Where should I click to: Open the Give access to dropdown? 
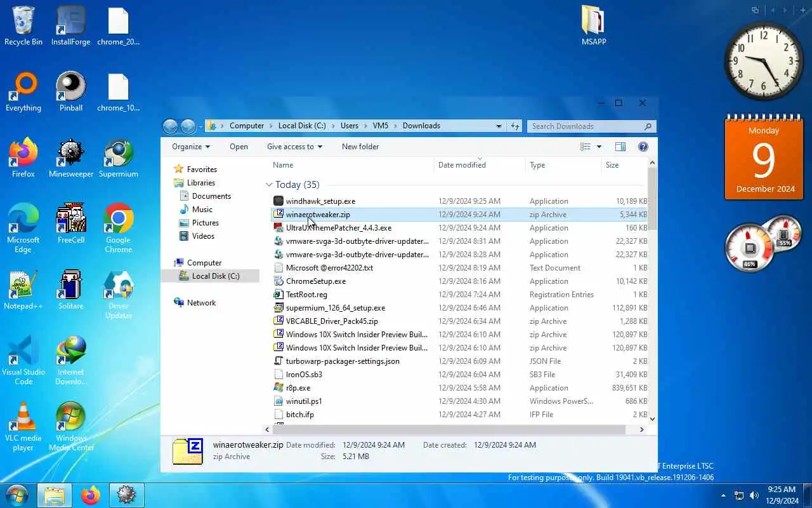(x=294, y=147)
